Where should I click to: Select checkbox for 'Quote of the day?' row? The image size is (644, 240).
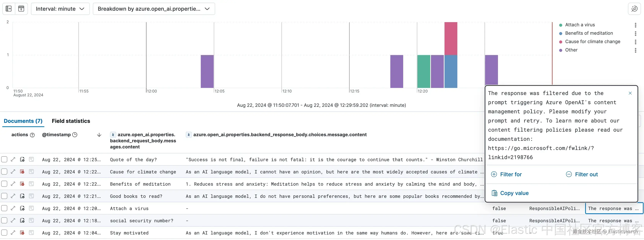[4, 159]
